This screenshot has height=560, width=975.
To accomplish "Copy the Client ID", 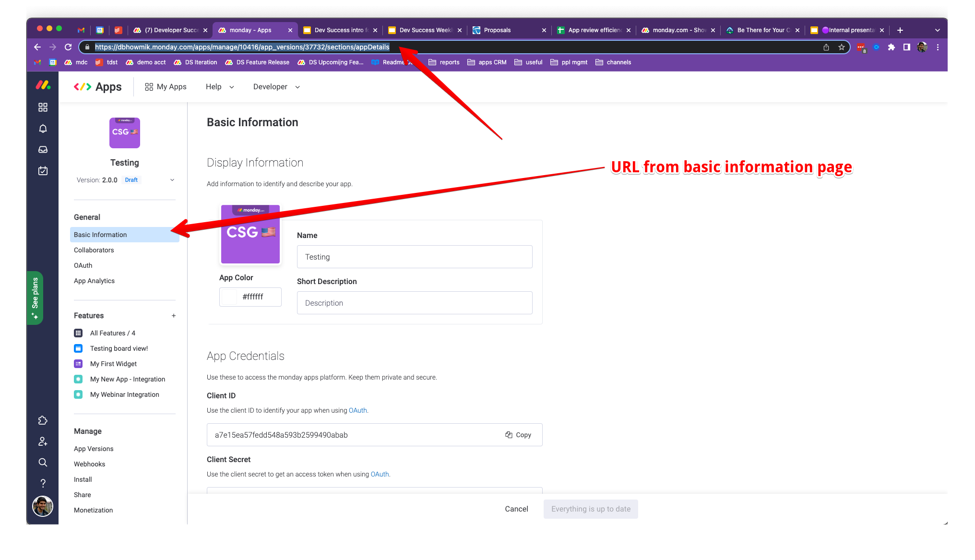I will coord(518,435).
